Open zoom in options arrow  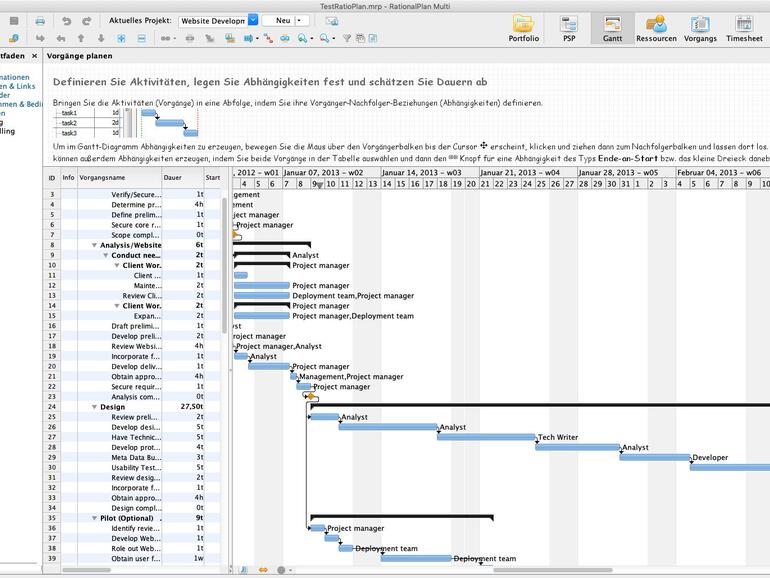click(x=311, y=38)
